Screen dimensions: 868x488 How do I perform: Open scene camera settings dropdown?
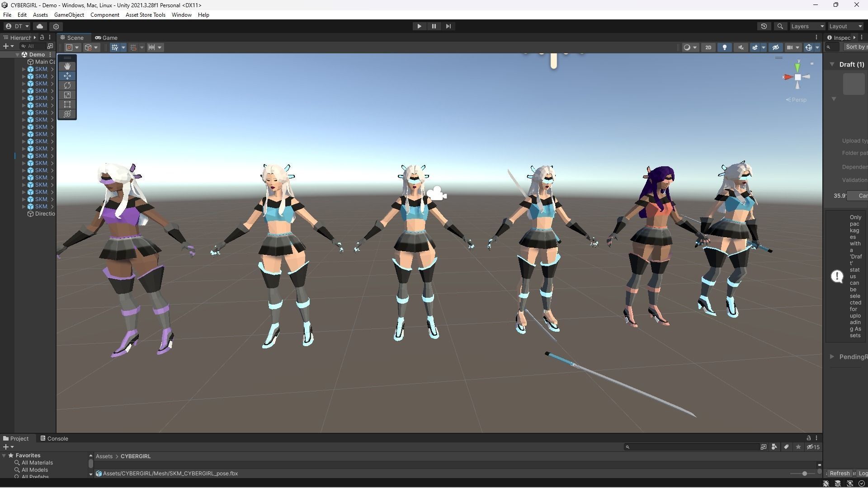pos(793,47)
